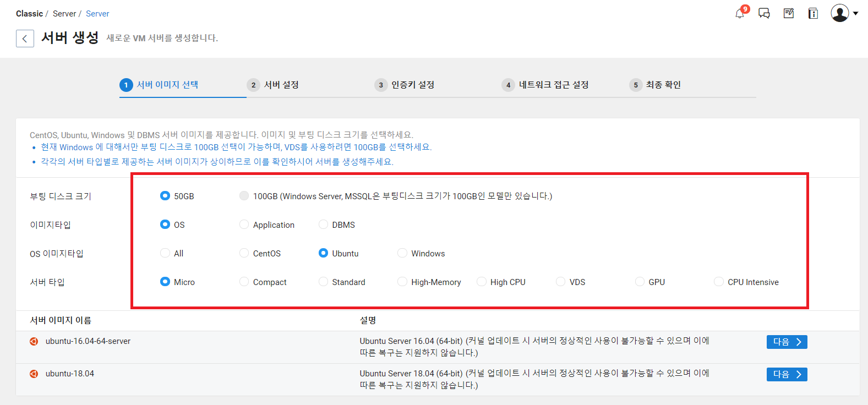
Task: Click the 이미지타입 row label
Action: click(x=50, y=225)
